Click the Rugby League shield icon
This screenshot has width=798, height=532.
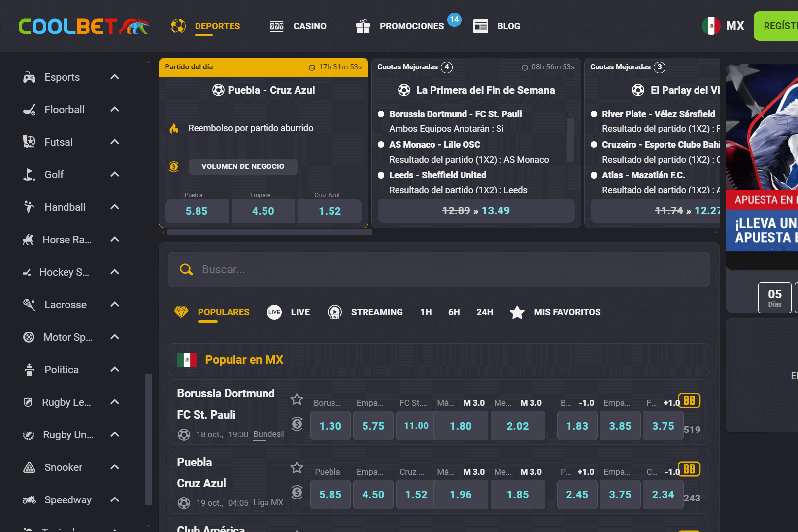click(28, 402)
